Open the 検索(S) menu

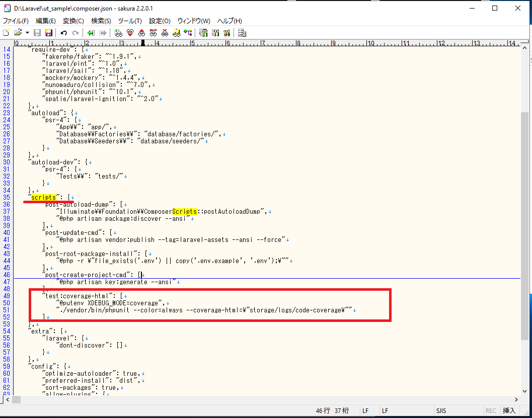(101, 21)
